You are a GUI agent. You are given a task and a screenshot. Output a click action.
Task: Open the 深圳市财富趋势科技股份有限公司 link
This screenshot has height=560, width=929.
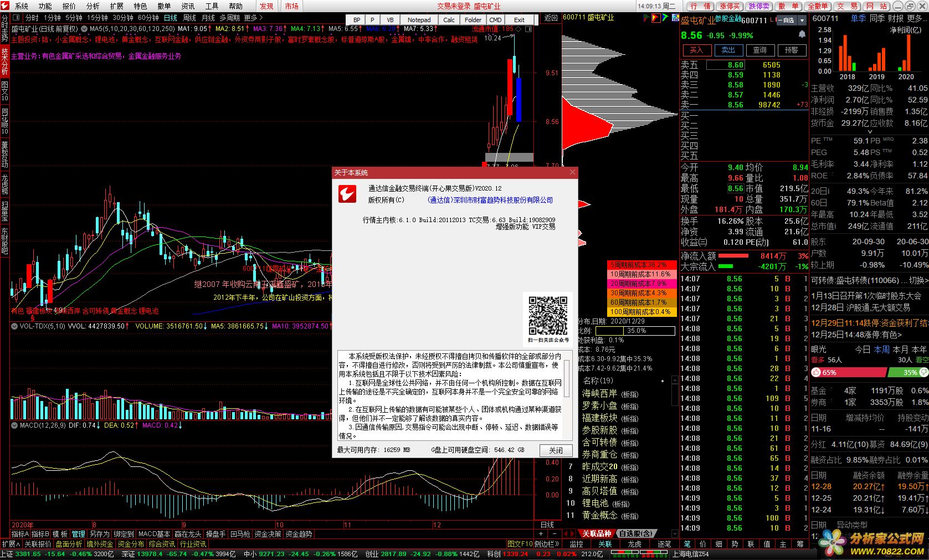[490, 200]
